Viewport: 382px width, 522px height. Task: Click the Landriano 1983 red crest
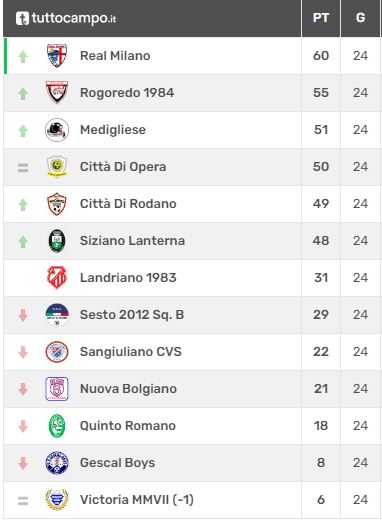[x=57, y=277]
